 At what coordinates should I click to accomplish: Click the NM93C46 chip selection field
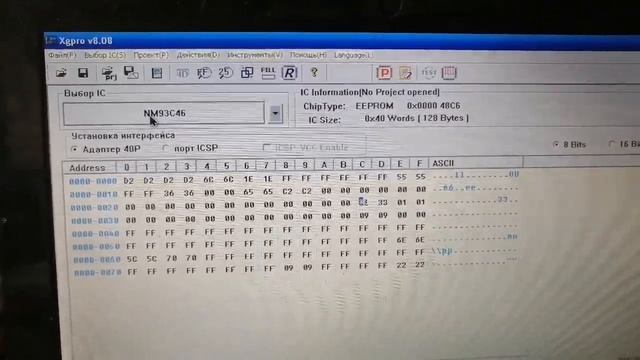(x=164, y=113)
